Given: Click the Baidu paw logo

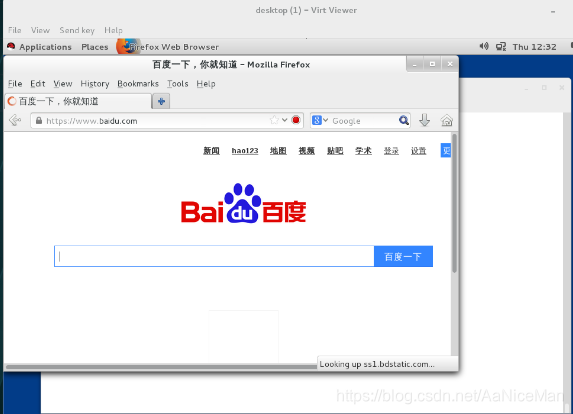Looking at the screenshot, I should click(243, 203).
